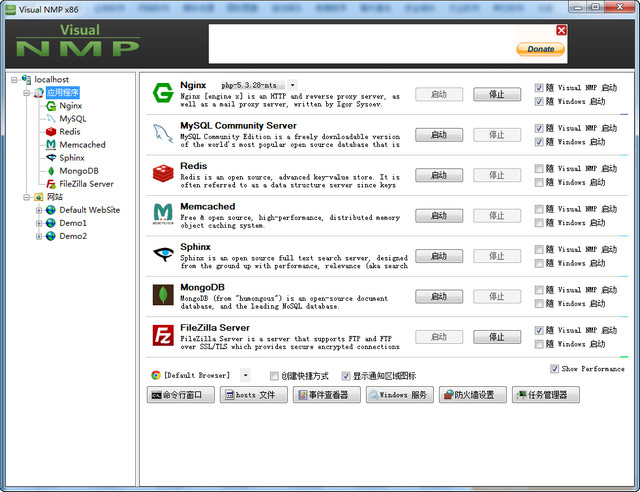Select MySQL in the tree

click(73, 119)
